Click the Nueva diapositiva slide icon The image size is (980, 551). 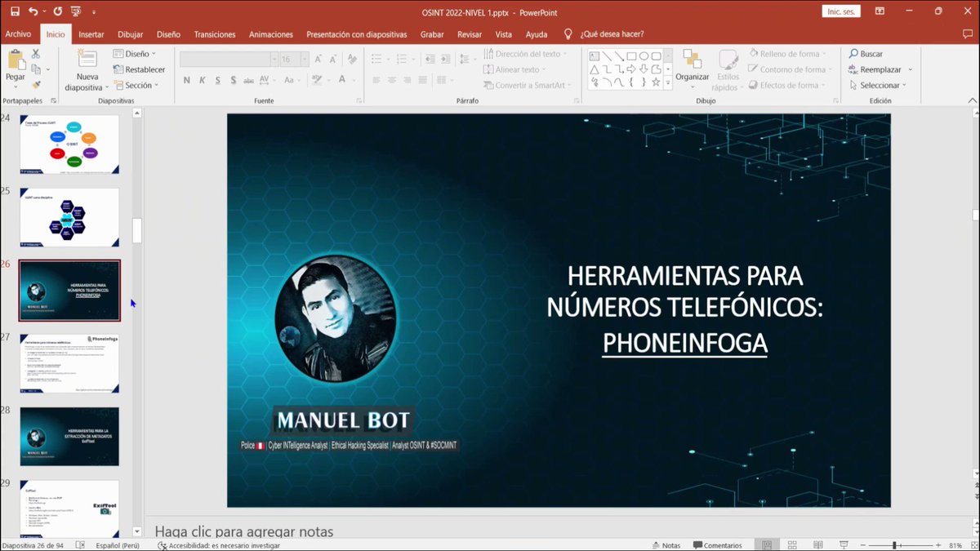tap(87, 59)
